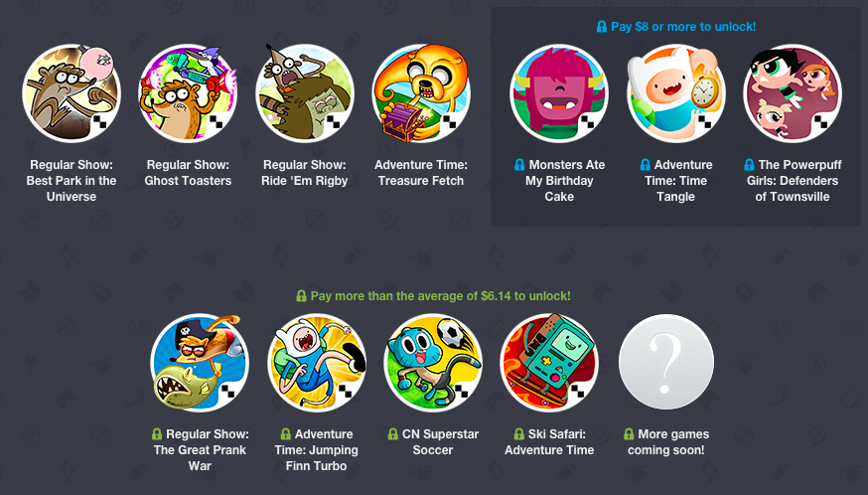The height and width of the screenshot is (495, 868).
Task: Select Monsters Ate My Birthday Cake icon
Action: (559, 93)
